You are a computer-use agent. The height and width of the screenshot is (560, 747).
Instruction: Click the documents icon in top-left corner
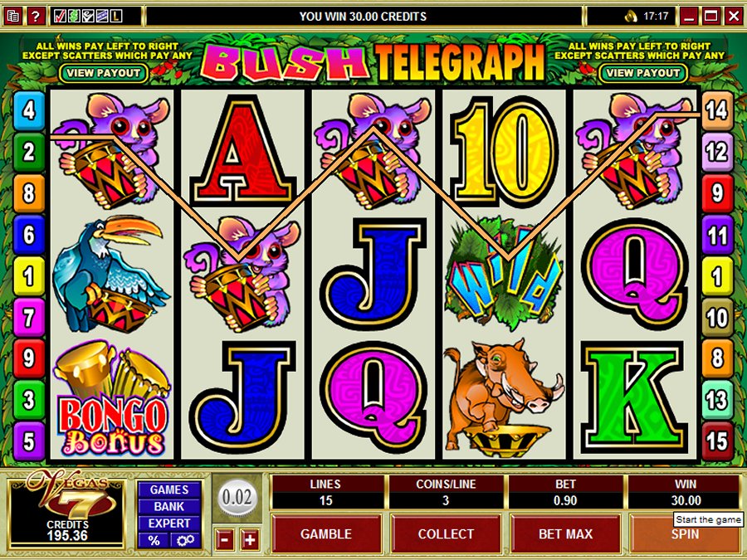click(x=13, y=17)
